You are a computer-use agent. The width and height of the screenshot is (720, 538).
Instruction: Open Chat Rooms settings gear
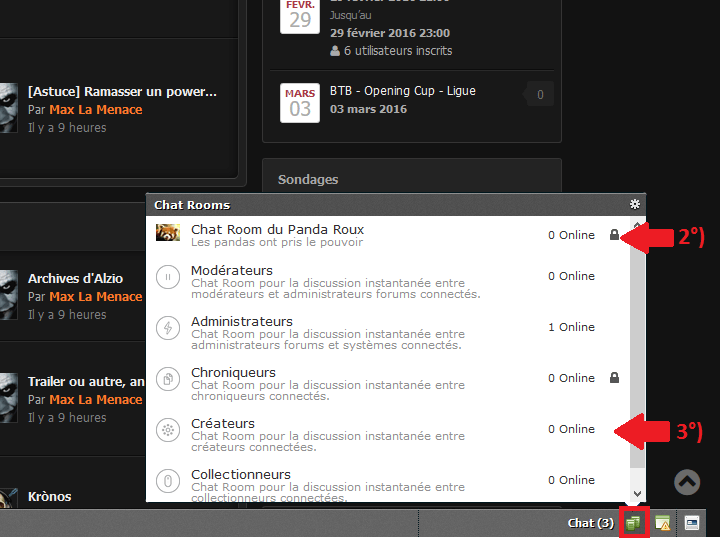(x=635, y=204)
